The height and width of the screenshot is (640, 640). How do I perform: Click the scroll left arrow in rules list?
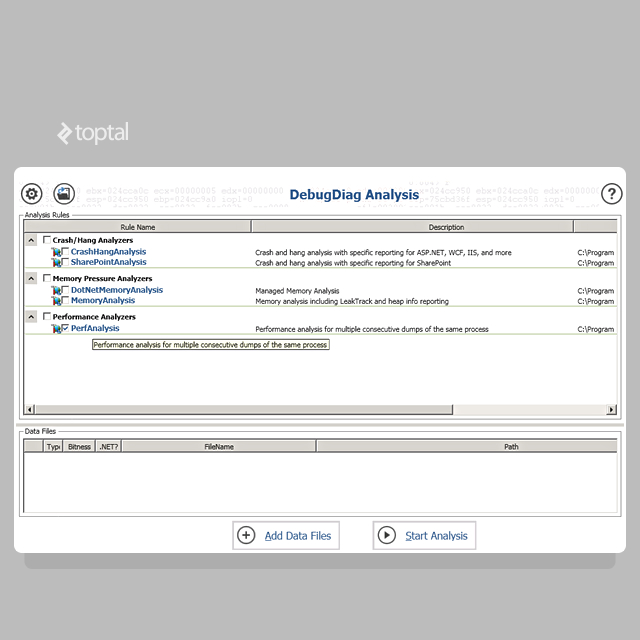(x=29, y=409)
